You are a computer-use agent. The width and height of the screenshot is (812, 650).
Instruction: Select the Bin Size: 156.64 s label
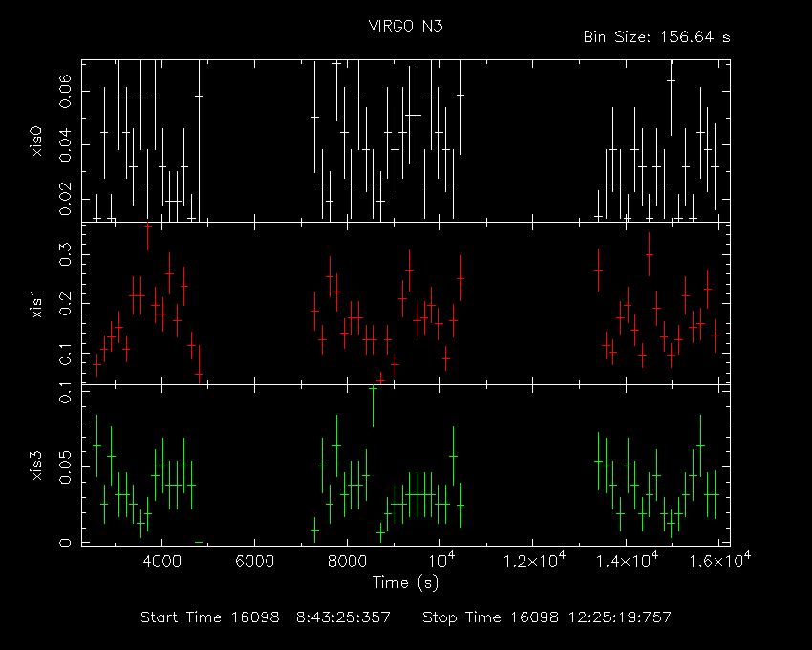click(656, 37)
